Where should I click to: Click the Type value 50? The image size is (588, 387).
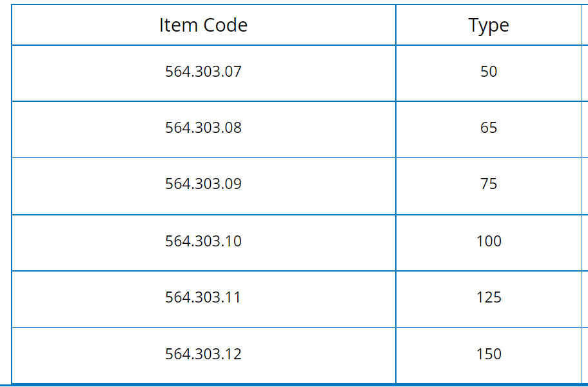point(489,72)
